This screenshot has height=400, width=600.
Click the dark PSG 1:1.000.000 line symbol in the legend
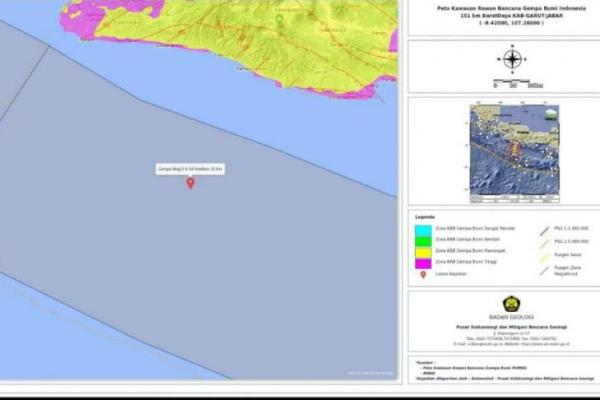point(544,231)
